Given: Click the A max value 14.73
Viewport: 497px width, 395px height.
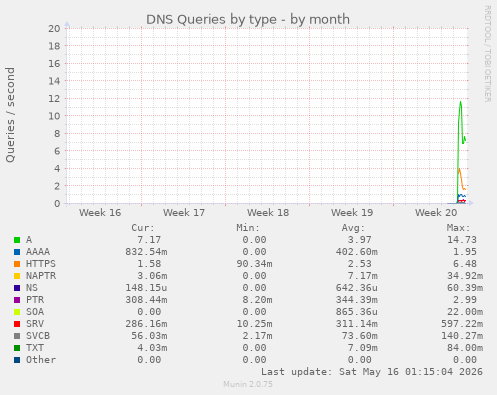Looking at the screenshot, I should click(x=462, y=240).
